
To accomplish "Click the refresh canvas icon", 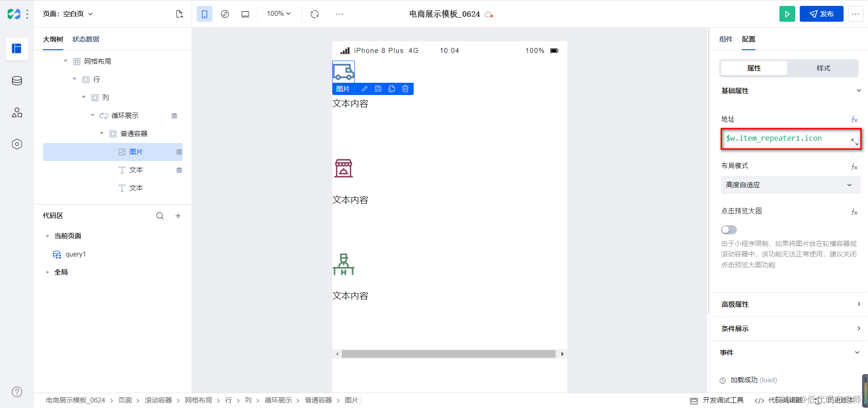I will [x=315, y=14].
